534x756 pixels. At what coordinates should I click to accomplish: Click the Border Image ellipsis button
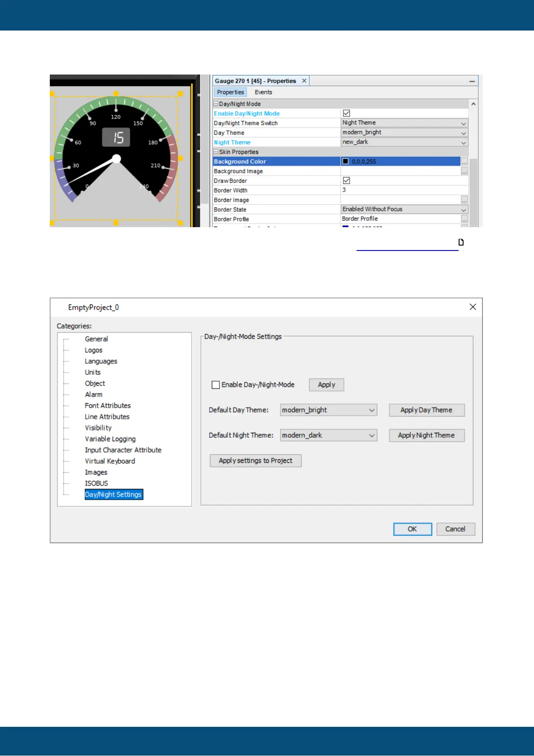tap(464, 200)
